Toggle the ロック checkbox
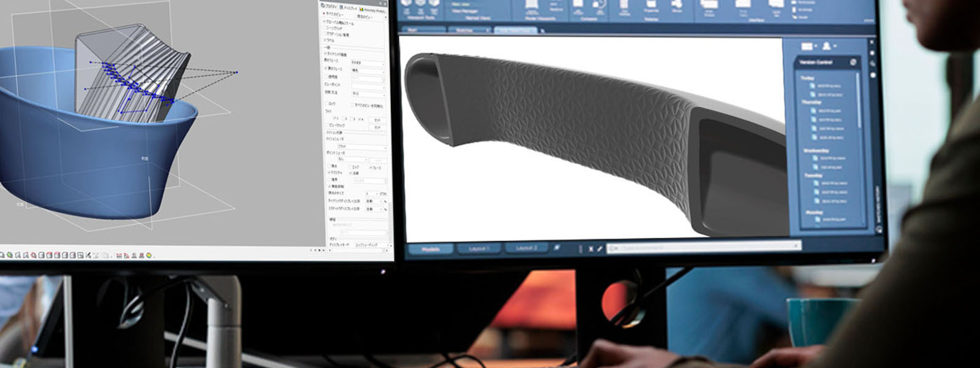 pyautogui.click(x=327, y=104)
